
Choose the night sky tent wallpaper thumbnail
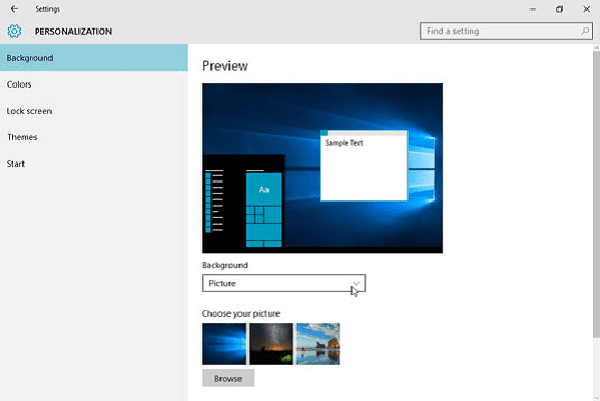[271, 344]
